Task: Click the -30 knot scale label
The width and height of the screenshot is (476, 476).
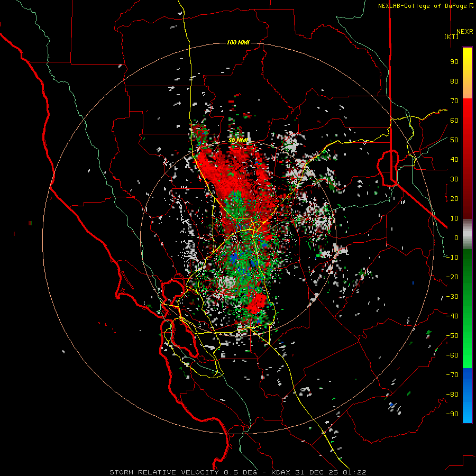Action: pos(452,297)
